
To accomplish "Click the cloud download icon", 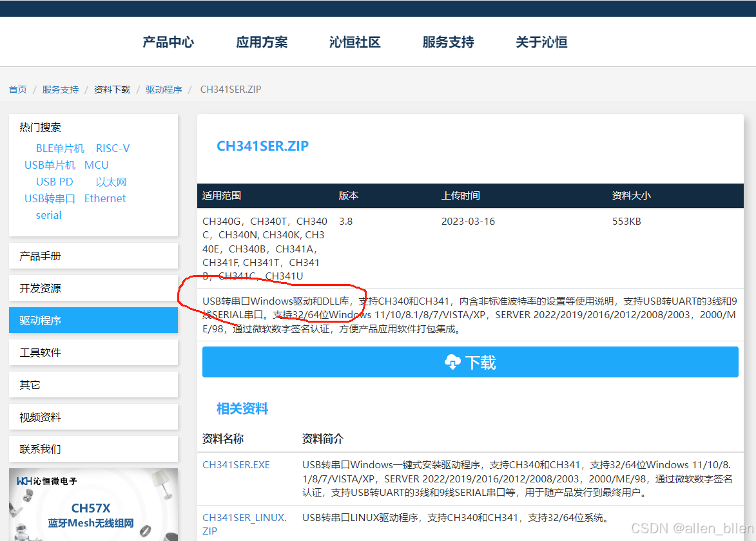I will click(x=452, y=362).
